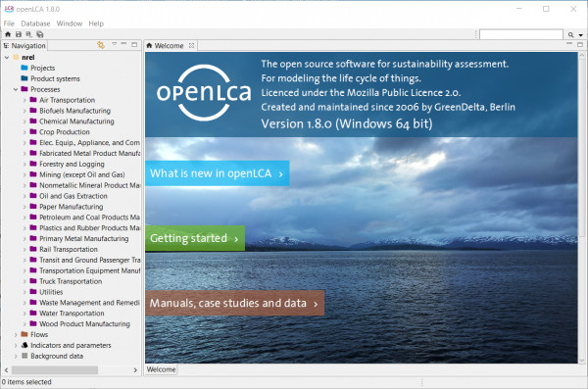Click the Navigation horizontal scrollbar thumb
The height and width of the screenshot is (389, 588).
coord(55,370)
